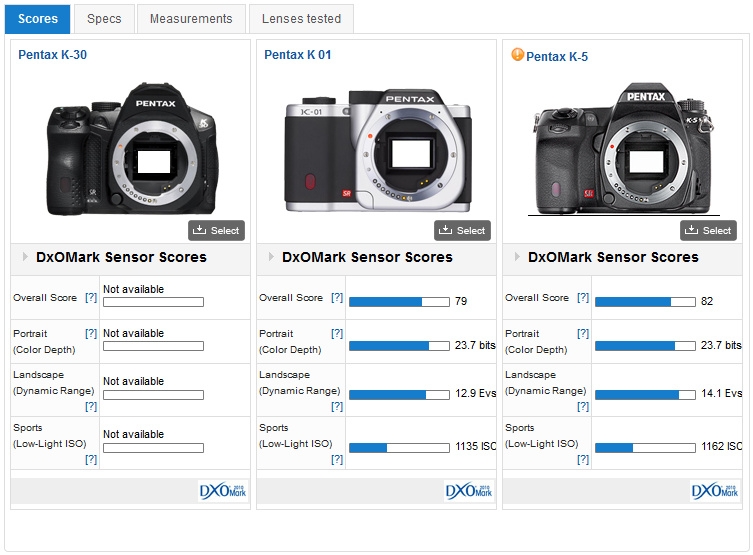The width and height of the screenshot is (753, 555).
Task: Select the Pentax K-30 camera
Action: pyautogui.click(x=216, y=230)
